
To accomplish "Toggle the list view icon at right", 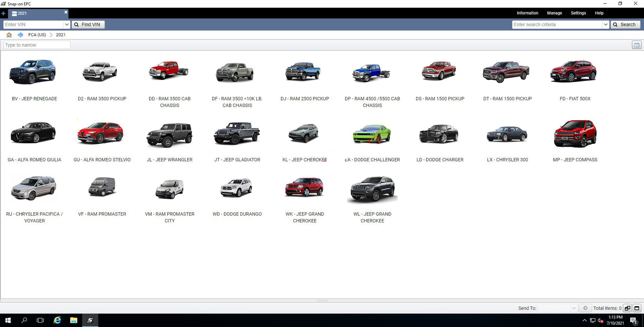I will [637, 45].
